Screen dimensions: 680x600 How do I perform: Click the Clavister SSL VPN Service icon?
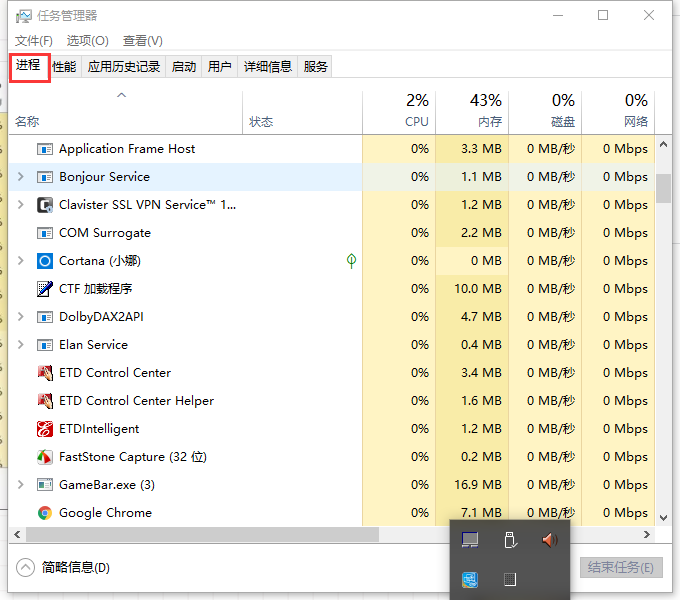click(45, 205)
